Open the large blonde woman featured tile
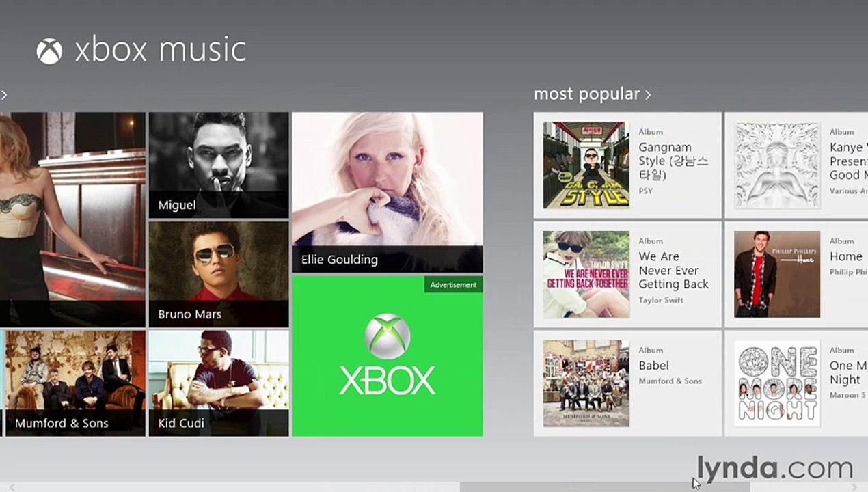The width and height of the screenshot is (868, 492). click(x=72, y=220)
